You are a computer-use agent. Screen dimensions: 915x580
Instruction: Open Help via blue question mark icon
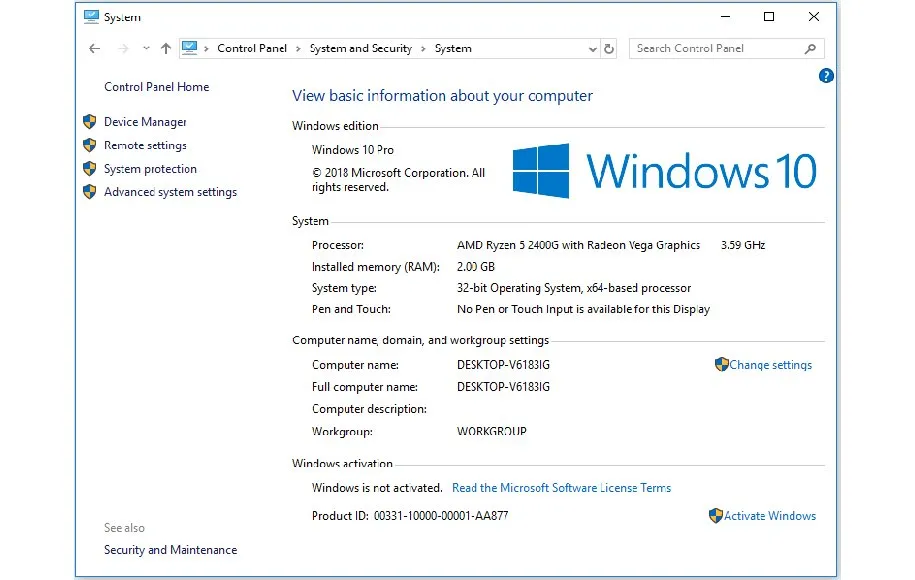pos(826,76)
